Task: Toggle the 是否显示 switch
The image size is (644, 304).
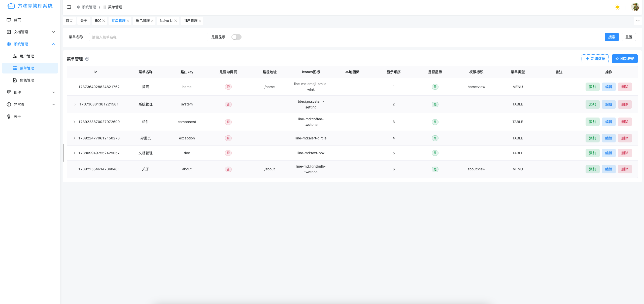Action: (236, 37)
